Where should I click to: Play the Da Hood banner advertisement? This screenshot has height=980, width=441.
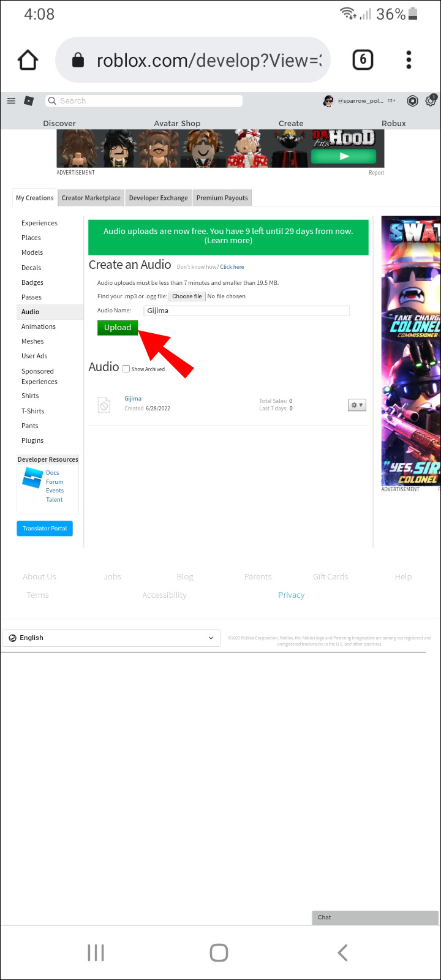(x=344, y=156)
